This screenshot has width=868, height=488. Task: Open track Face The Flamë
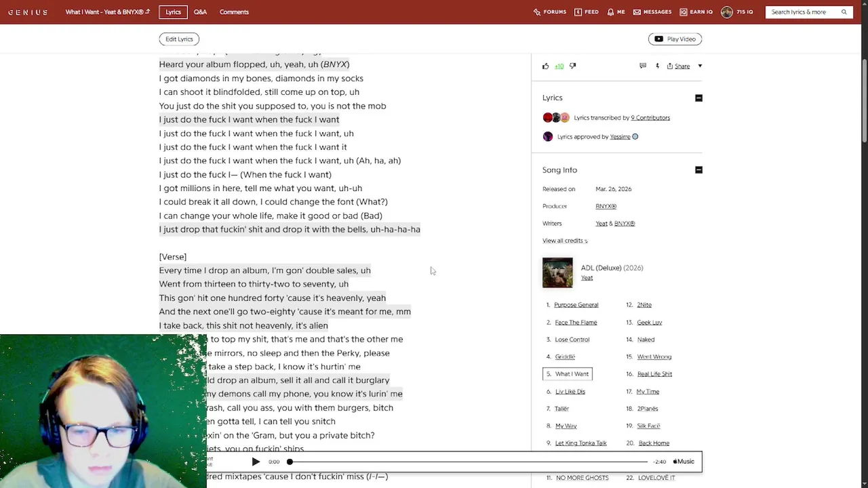576,323
